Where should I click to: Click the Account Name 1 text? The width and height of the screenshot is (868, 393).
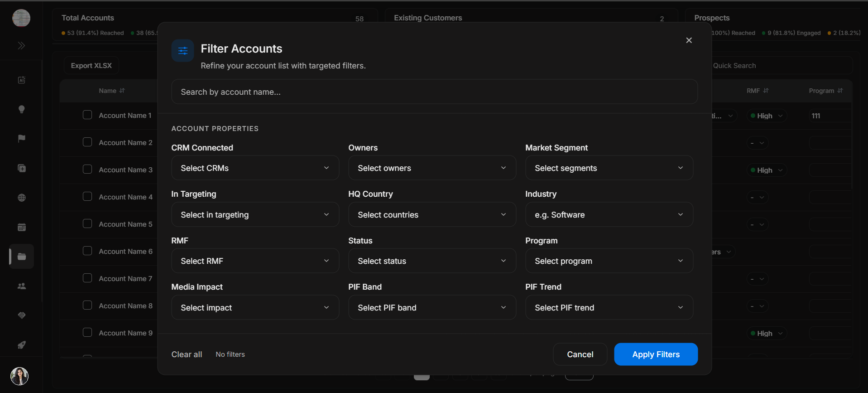(x=125, y=116)
